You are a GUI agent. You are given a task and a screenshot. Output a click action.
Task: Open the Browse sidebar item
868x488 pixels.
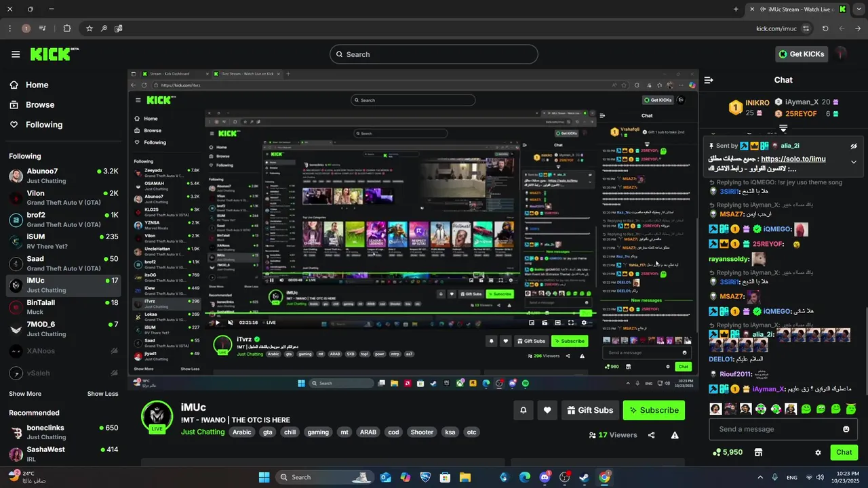click(x=31, y=104)
